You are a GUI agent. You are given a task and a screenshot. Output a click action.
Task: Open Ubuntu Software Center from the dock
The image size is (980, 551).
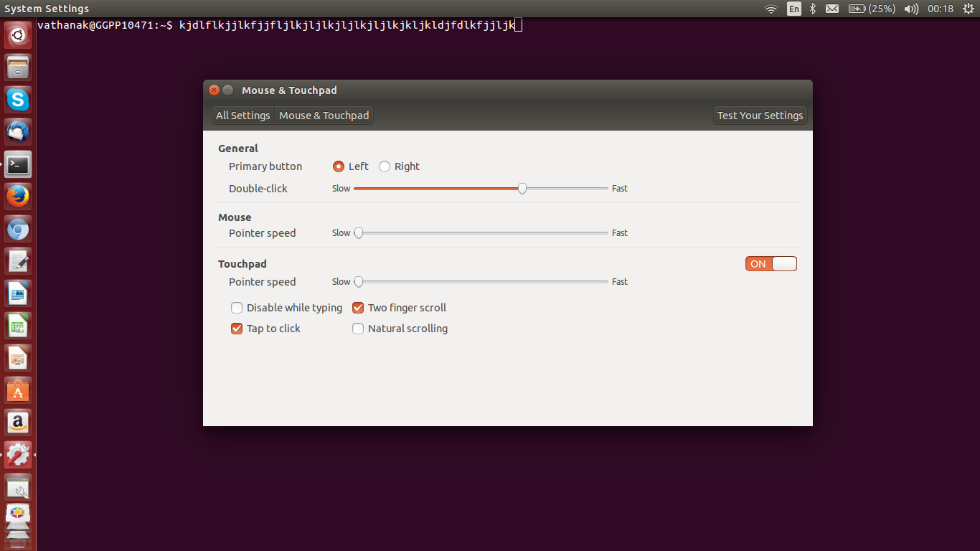pyautogui.click(x=18, y=391)
